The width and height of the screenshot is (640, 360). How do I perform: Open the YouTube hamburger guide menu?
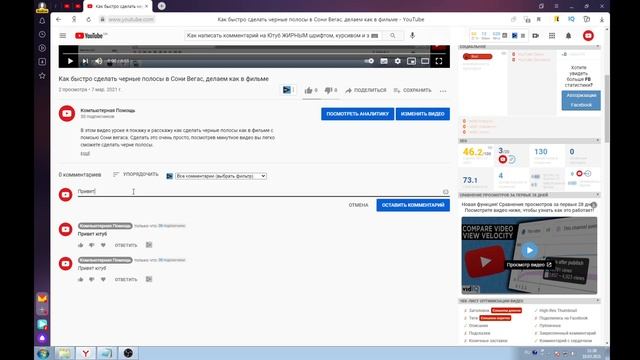[x=63, y=36]
